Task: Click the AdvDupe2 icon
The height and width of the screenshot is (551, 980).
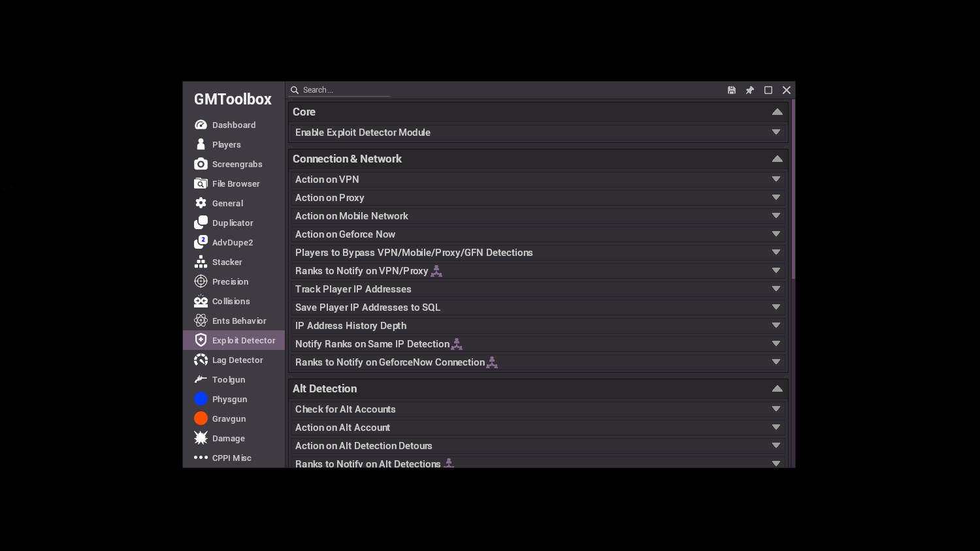Action: click(x=201, y=242)
